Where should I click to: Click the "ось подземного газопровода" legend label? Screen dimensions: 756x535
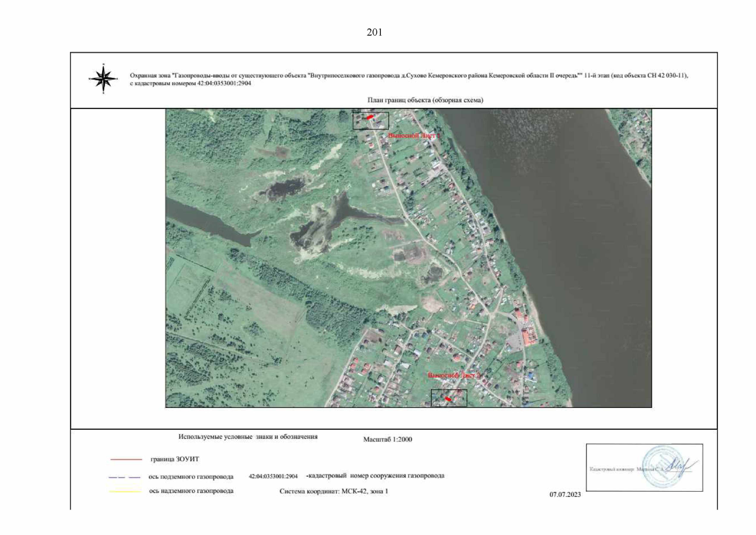[191, 477]
